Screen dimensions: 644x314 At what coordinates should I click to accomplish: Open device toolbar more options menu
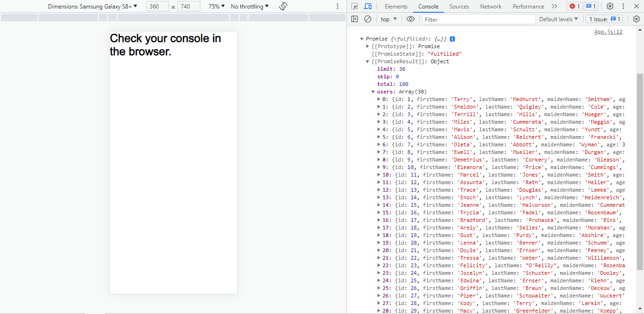click(x=337, y=6)
